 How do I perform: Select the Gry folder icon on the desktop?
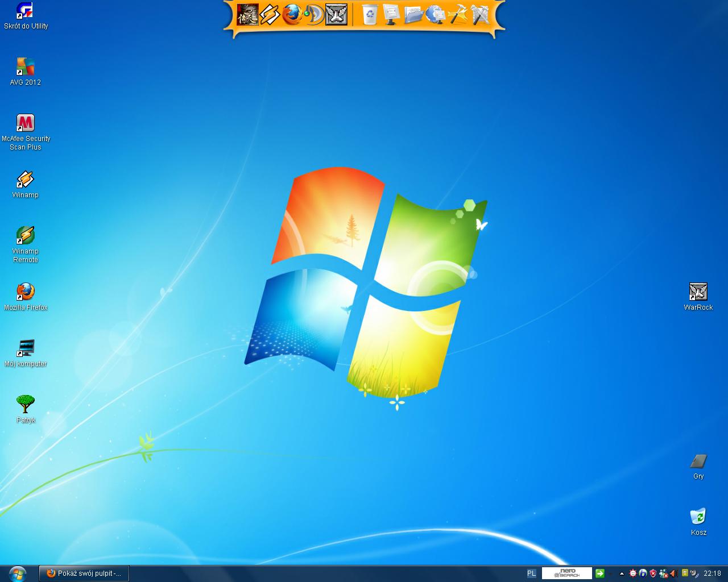click(x=698, y=466)
